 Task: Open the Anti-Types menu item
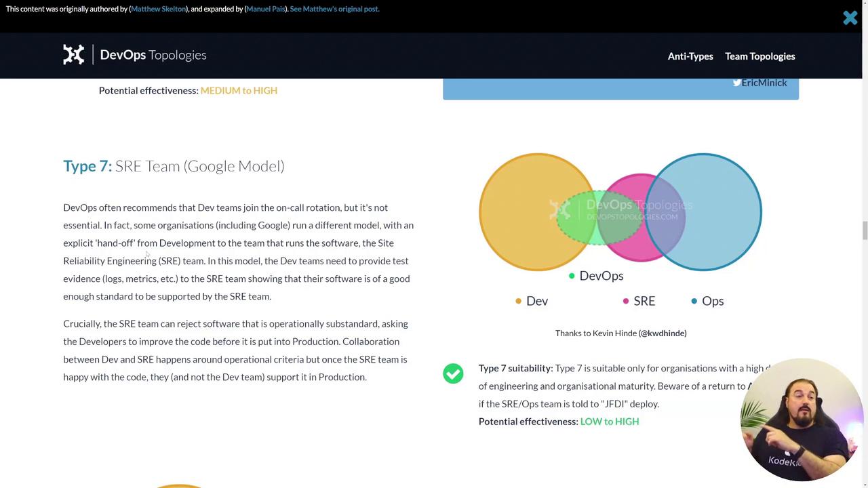(x=690, y=56)
